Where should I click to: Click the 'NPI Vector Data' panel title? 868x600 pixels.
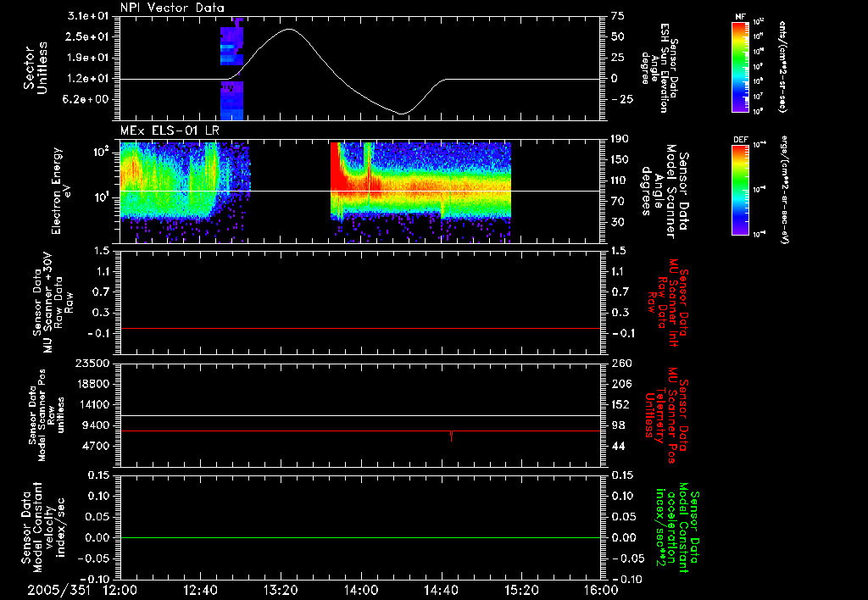172,8
